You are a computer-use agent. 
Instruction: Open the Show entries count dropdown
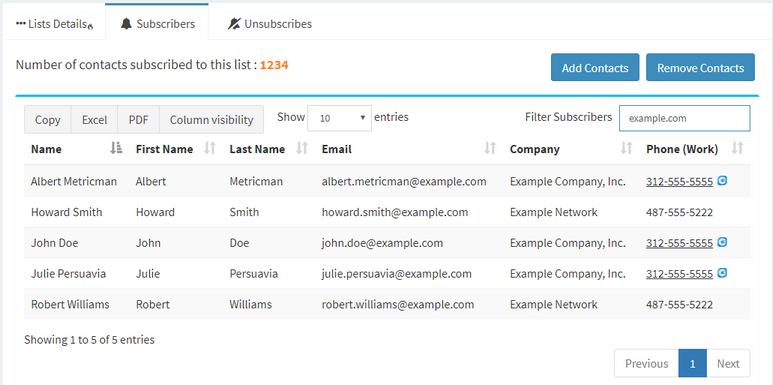click(x=339, y=118)
